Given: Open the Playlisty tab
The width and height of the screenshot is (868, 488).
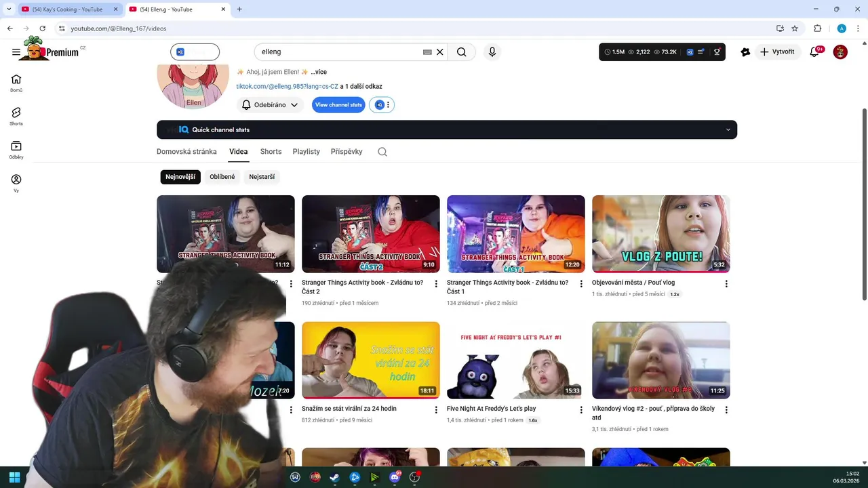Looking at the screenshot, I should pos(307,152).
